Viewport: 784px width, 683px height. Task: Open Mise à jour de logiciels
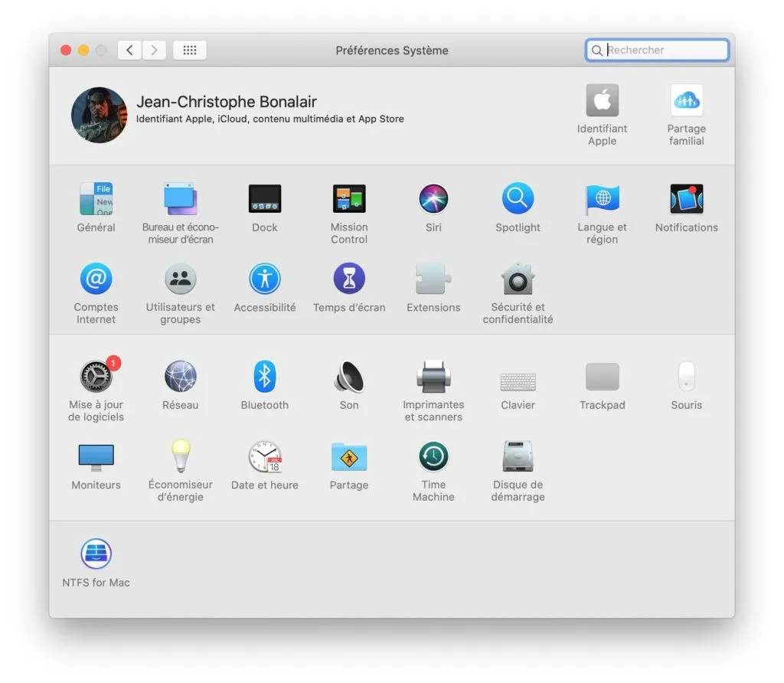(96, 377)
